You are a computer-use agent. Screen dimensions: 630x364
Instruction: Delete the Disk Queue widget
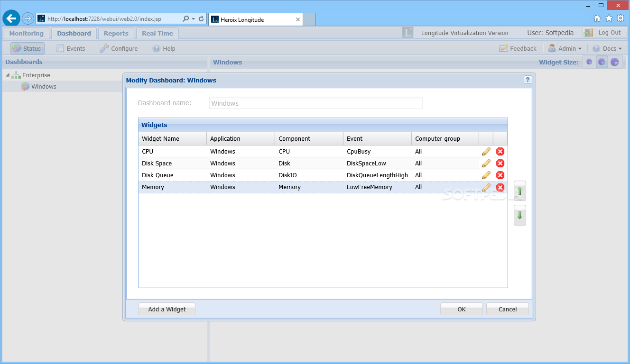500,175
